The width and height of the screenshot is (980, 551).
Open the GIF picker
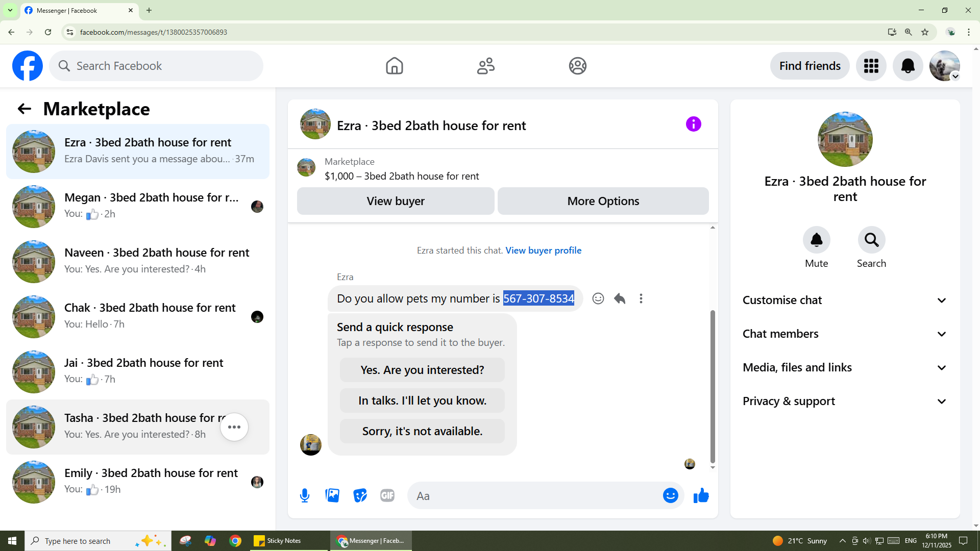(387, 495)
